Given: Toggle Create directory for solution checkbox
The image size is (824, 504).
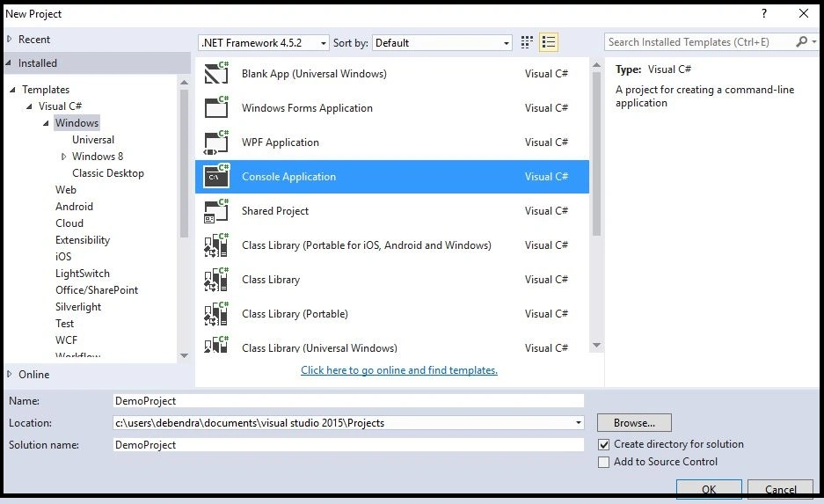Looking at the screenshot, I should (604, 444).
